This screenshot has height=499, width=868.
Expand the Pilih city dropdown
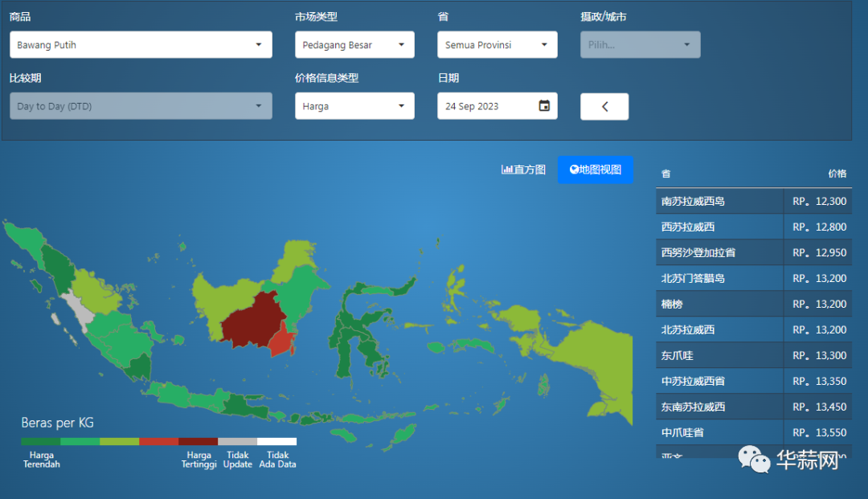click(x=640, y=45)
